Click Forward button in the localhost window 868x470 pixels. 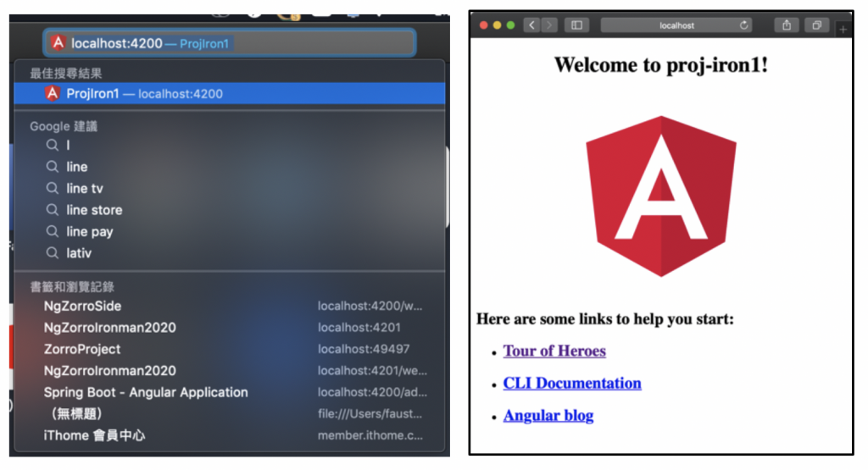pyautogui.click(x=549, y=25)
